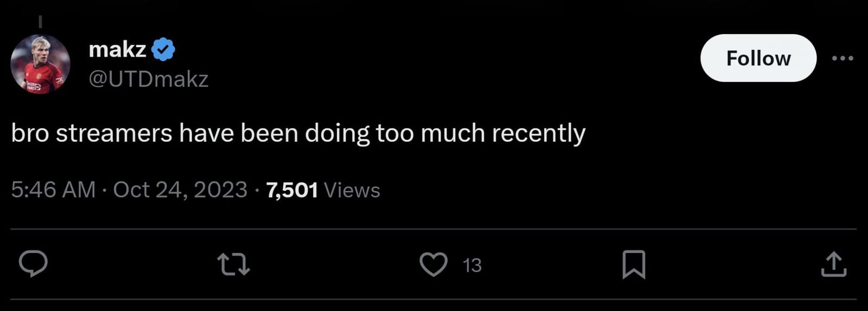The height and width of the screenshot is (311, 868).
Task: Click the reply speech bubble icon
Action: (33, 264)
